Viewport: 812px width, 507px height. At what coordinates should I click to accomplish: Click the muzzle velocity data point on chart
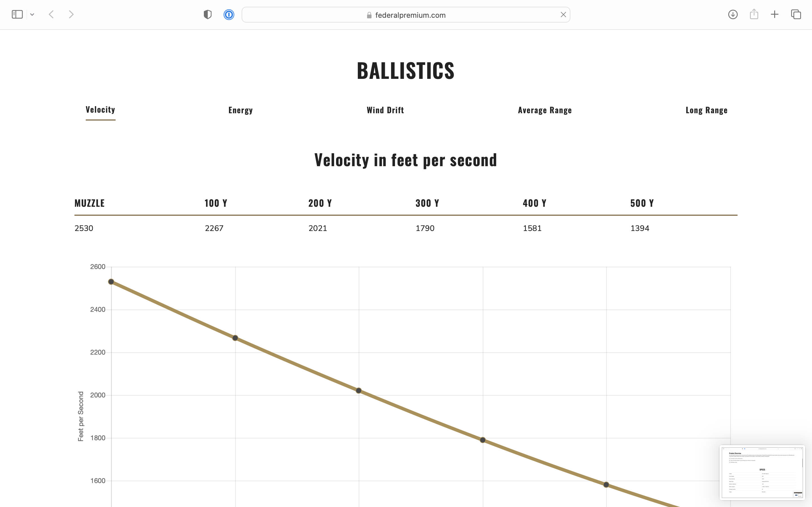pos(111,282)
